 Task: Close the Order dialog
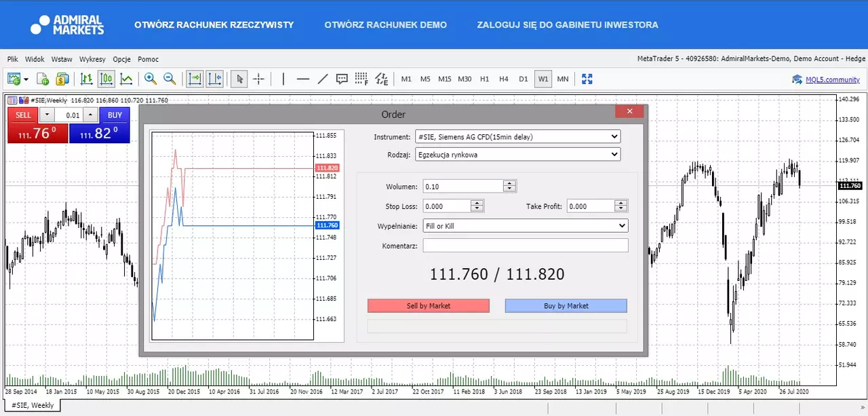pos(630,111)
